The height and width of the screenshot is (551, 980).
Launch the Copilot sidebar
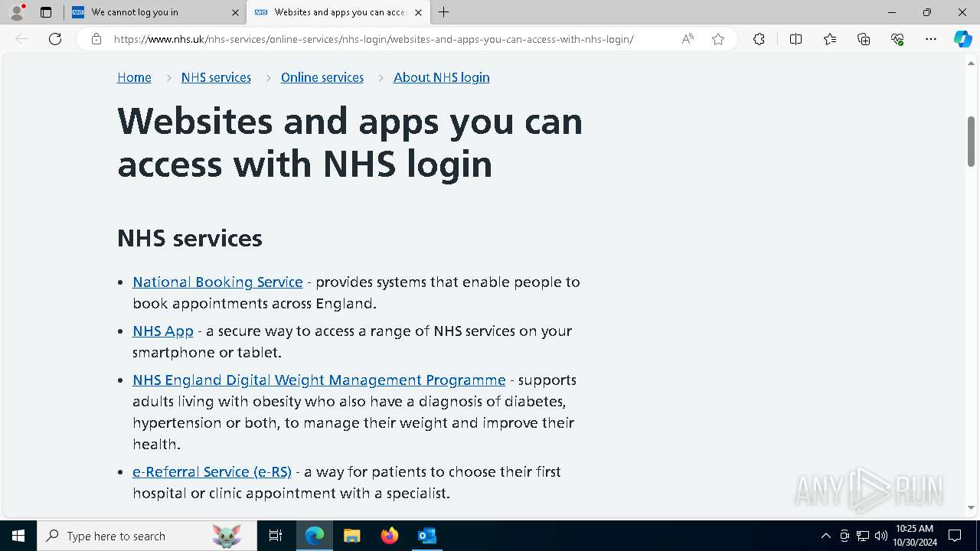(x=962, y=39)
